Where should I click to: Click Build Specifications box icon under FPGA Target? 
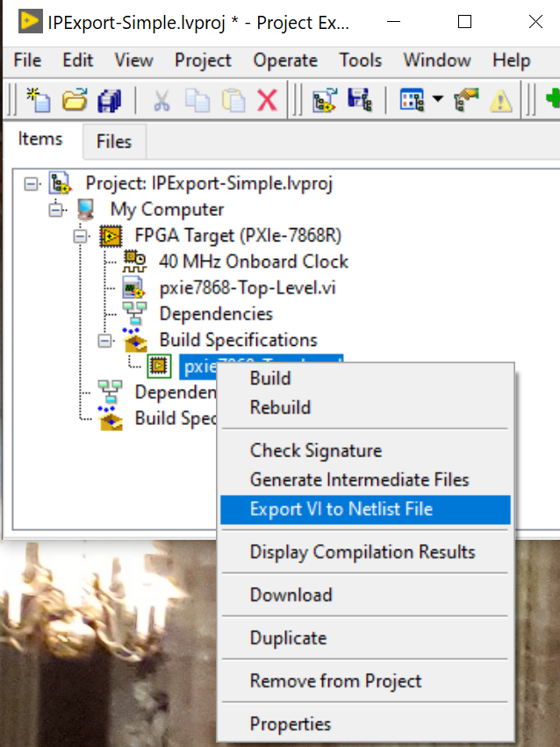(135, 340)
